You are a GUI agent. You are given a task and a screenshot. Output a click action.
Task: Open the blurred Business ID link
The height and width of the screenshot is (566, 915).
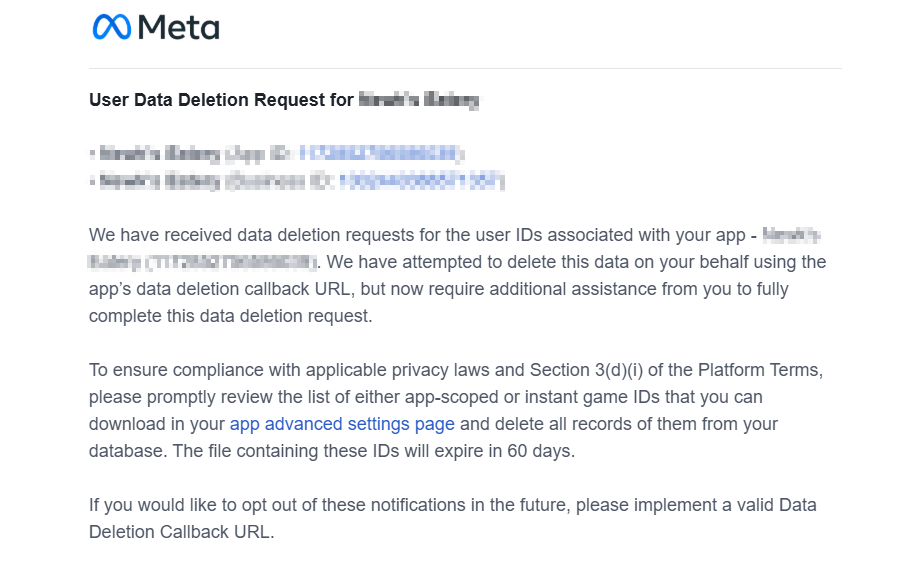(421, 181)
